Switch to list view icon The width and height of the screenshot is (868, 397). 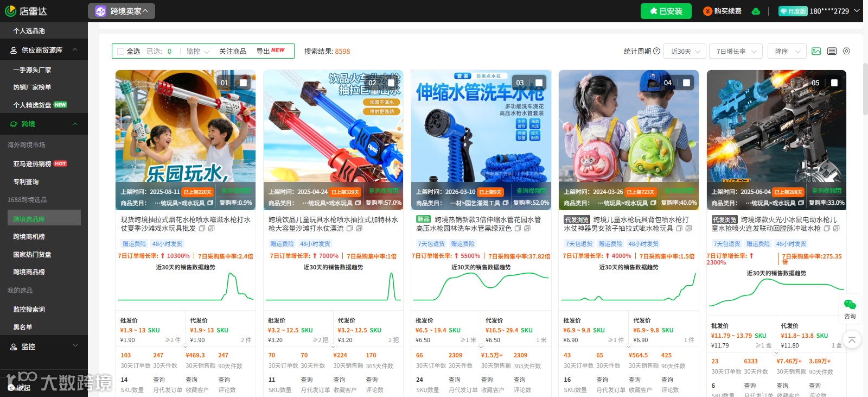coord(832,51)
